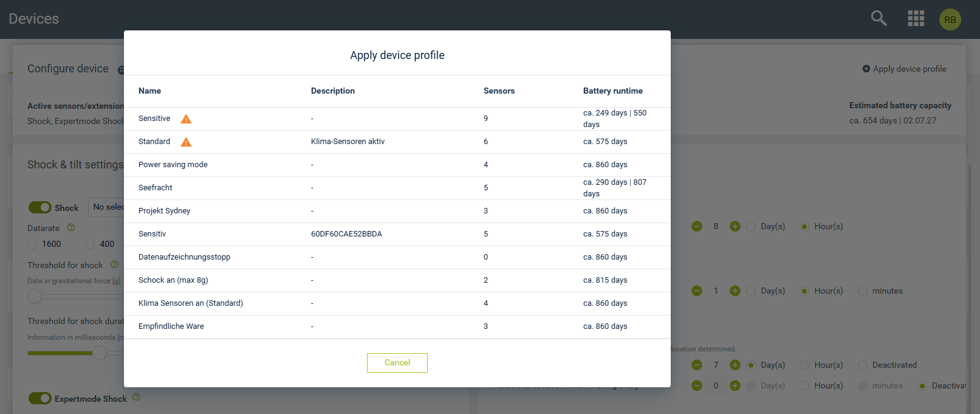The height and width of the screenshot is (414, 980).
Task: Click the shock duration slider handle
Action: pos(100,353)
